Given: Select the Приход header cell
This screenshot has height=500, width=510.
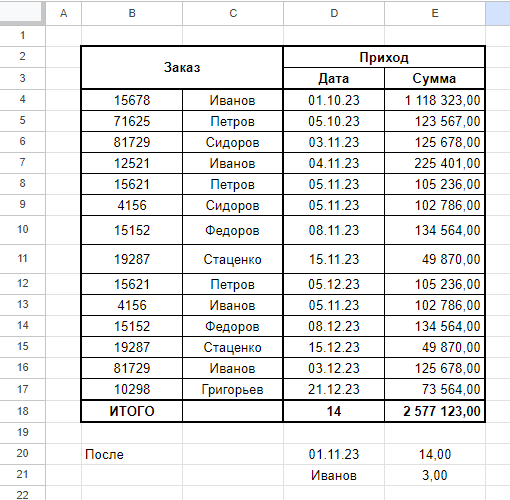Looking at the screenshot, I should [x=384, y=57].
